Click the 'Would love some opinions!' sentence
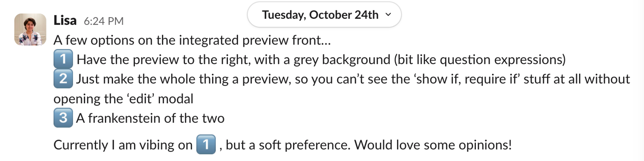Image resolution: width=644 pixels, height=161 pixels. pyautogui.click(x=433, y=145)
